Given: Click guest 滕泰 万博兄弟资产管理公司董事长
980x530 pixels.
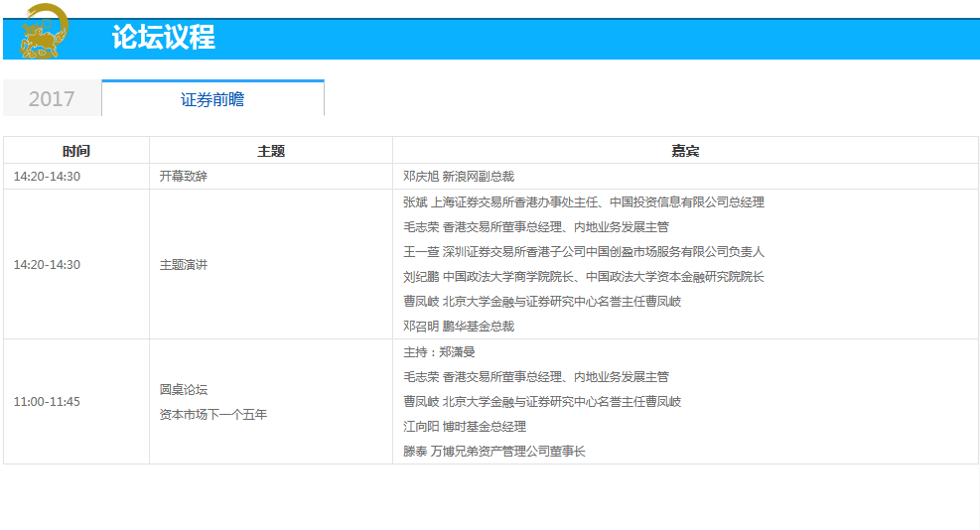Looking at the screenshot, I should point(494,452).
